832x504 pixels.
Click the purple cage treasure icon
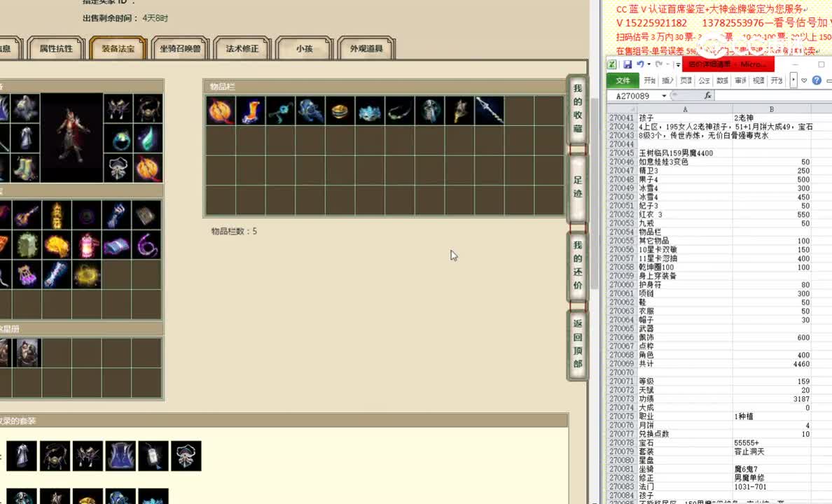(27, 275)
